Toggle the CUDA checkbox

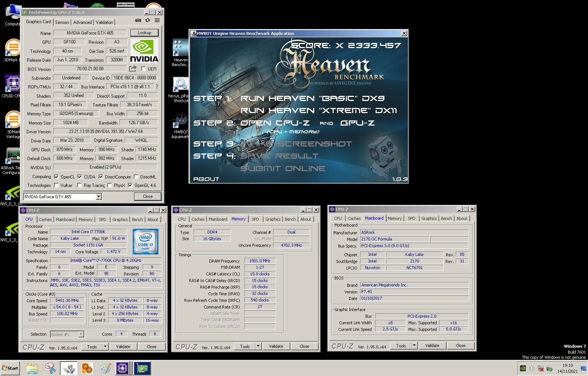pyautogui.click(x=80, y=177)
